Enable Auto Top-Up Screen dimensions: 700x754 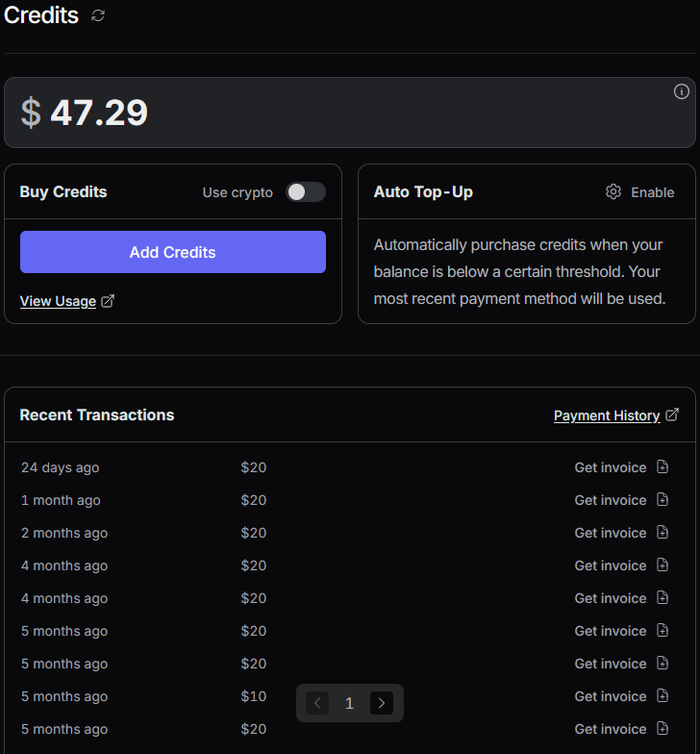tap(652, 192)
